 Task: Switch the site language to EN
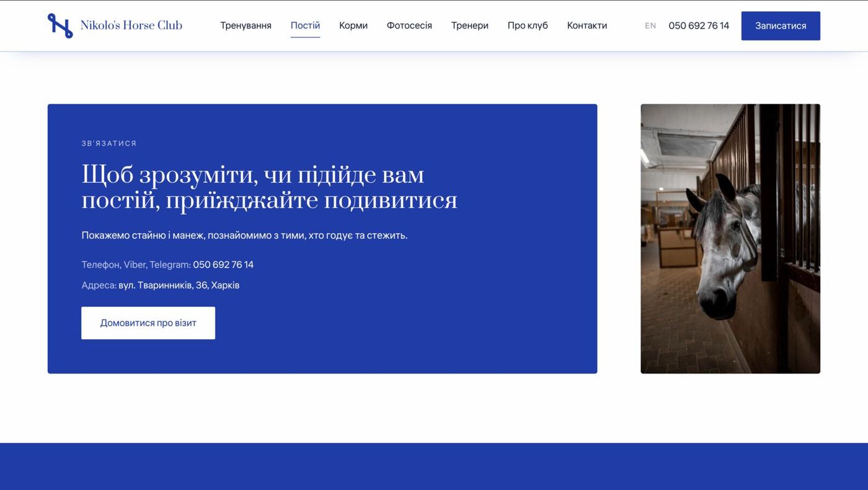pos(650,25)
